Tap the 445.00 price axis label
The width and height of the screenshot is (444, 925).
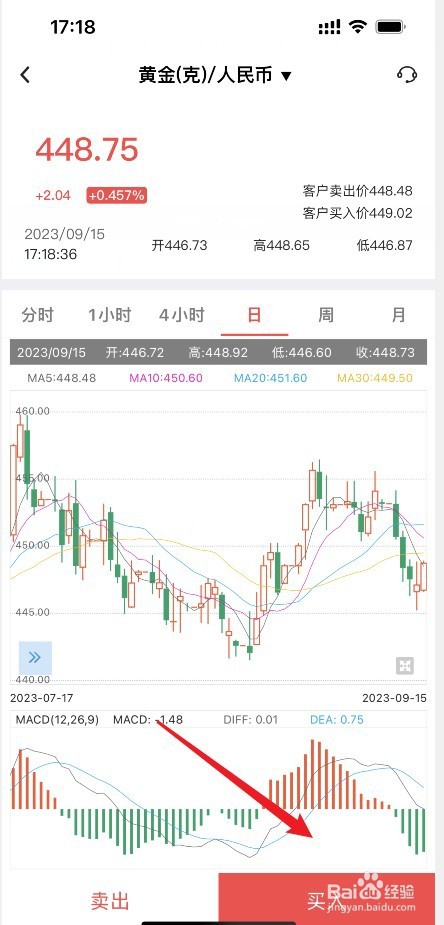click(33, 612)
